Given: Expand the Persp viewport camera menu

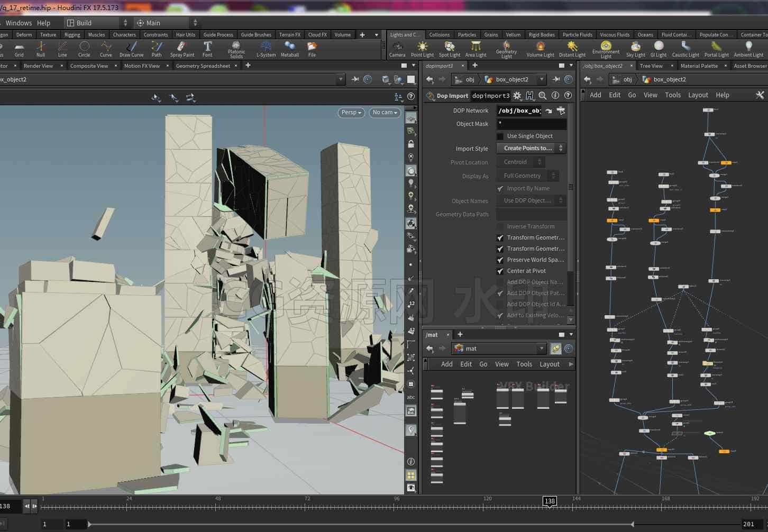Looking at the screenshot, I should pos(351,113).
